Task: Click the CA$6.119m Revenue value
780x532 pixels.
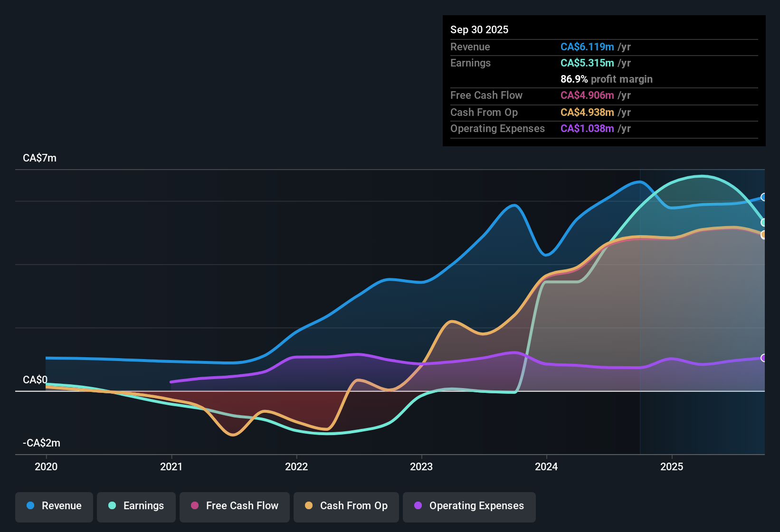Action: 587,47
